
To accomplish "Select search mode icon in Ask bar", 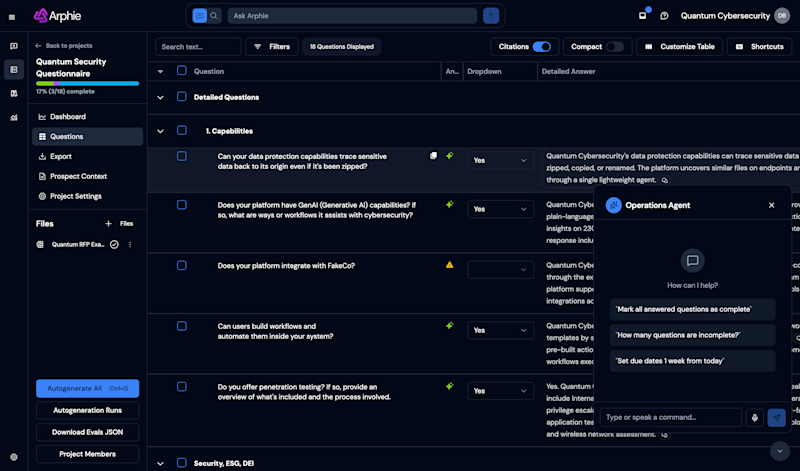I will click(214, 16).
